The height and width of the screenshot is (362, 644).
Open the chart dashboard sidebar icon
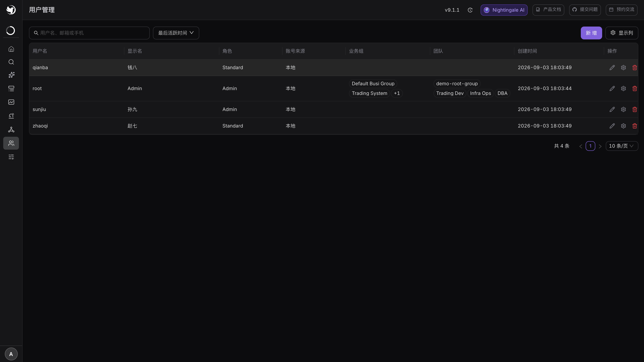pyautogui.click(x=11, y=102)
